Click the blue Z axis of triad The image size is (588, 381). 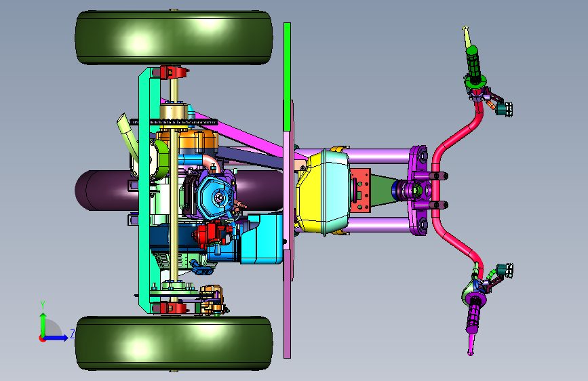(57, 338)
